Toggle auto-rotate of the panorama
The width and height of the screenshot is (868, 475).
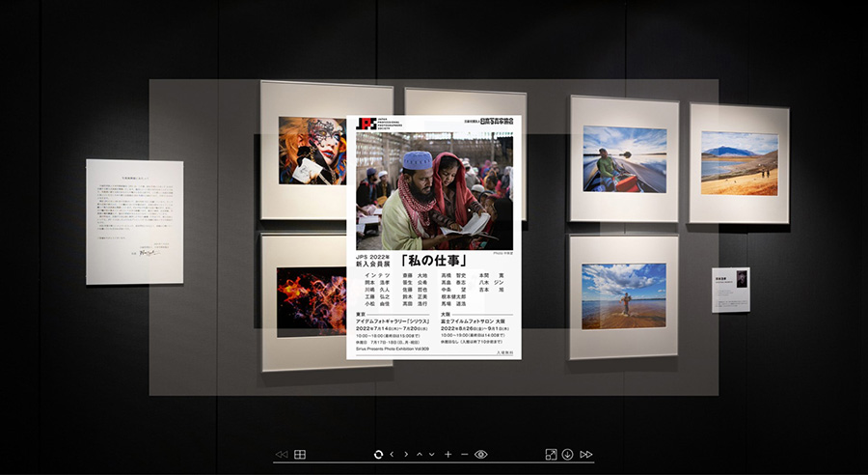click(378, 454)
